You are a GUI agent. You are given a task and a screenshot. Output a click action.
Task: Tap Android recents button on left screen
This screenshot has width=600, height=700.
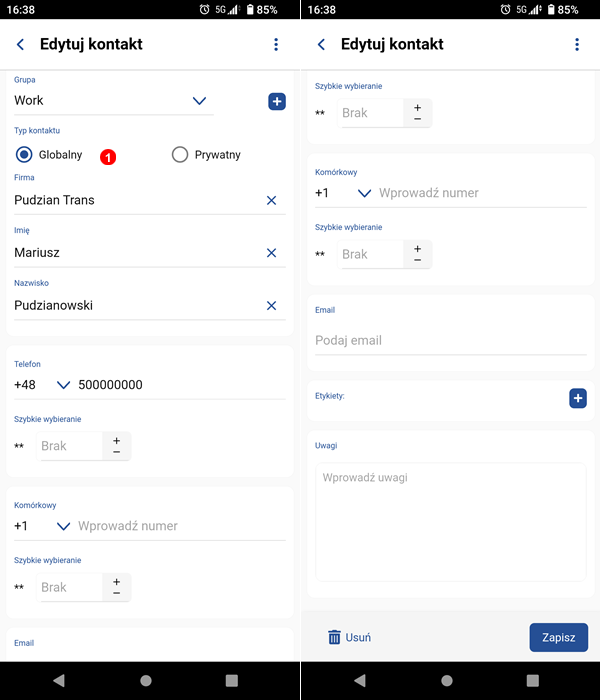coord(232,680)
